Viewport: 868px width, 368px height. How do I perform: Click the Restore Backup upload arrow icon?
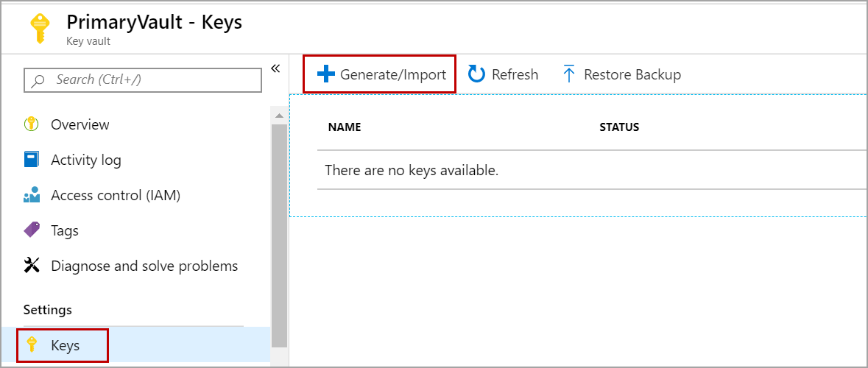click(568, 74)
